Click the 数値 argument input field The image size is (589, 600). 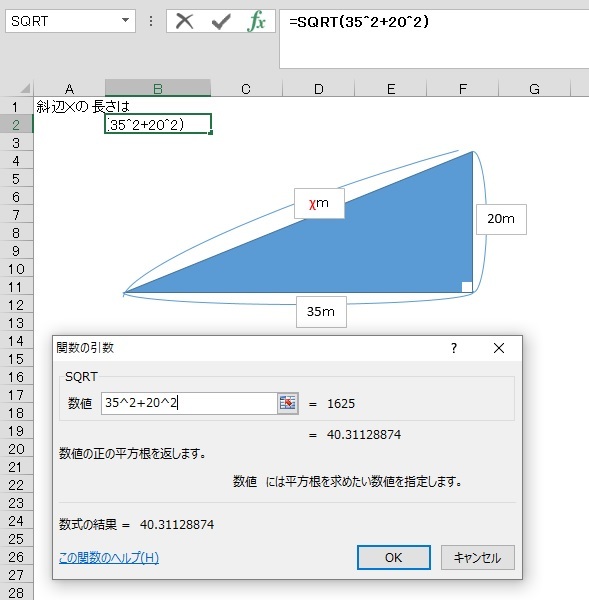(189, 403)
